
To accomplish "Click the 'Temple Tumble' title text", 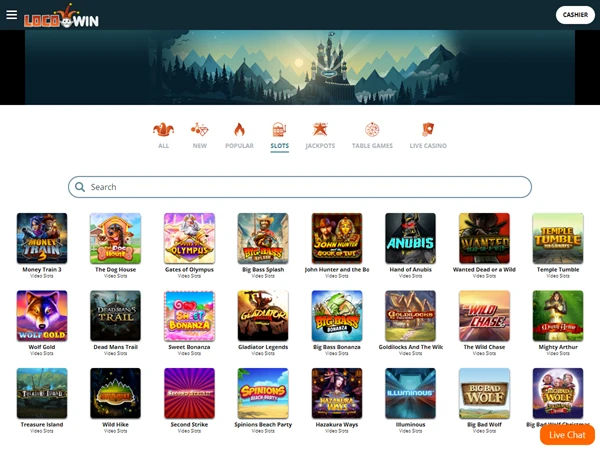I will pos(558,269).
